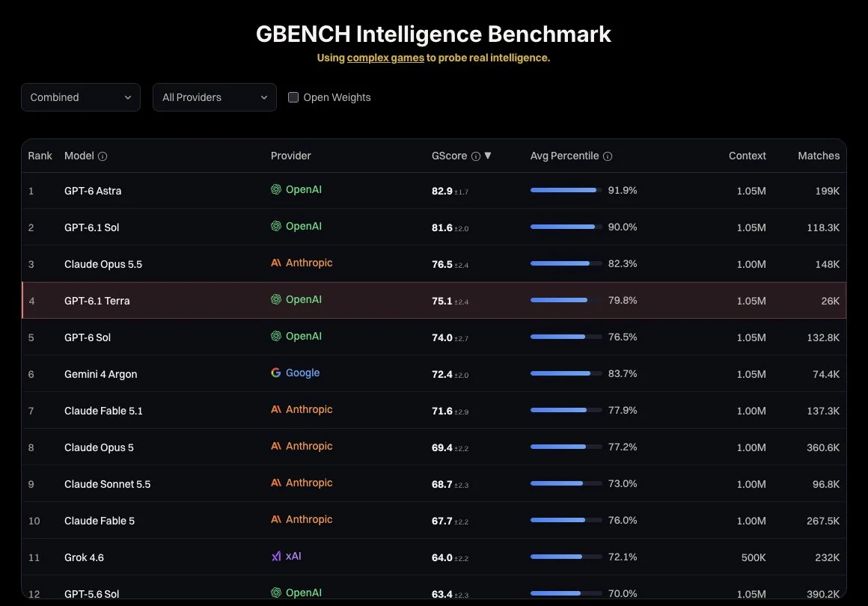
Task: Click the Google logo in Gemini 4 Argon row
Action: click(275, 373)
